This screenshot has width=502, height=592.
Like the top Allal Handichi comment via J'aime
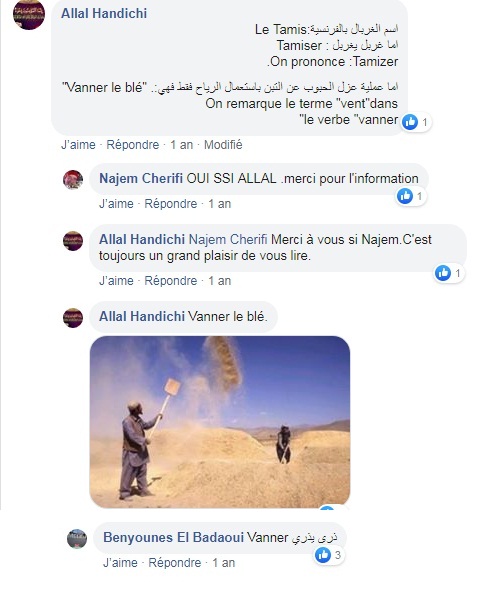coord(78,145)
